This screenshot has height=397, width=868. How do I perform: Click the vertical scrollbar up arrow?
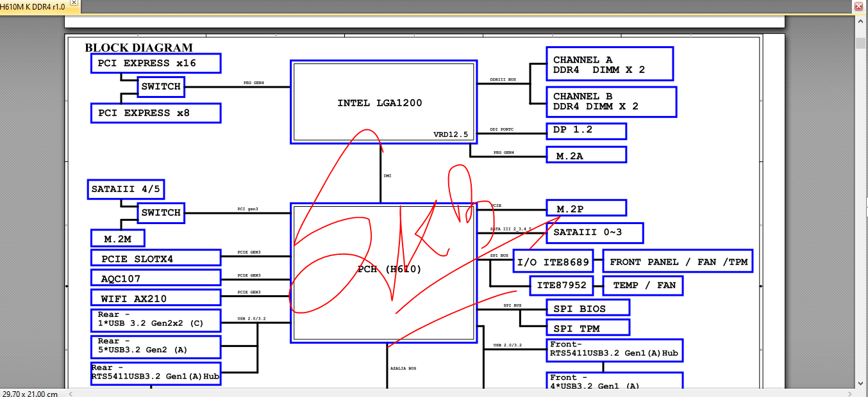tap(862, 20)
